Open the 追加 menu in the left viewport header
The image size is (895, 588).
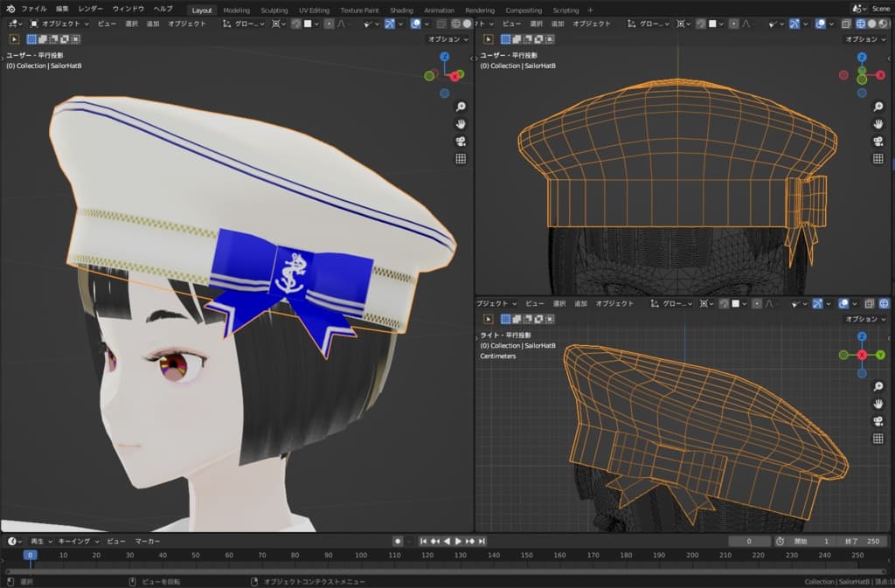point(153,24)
